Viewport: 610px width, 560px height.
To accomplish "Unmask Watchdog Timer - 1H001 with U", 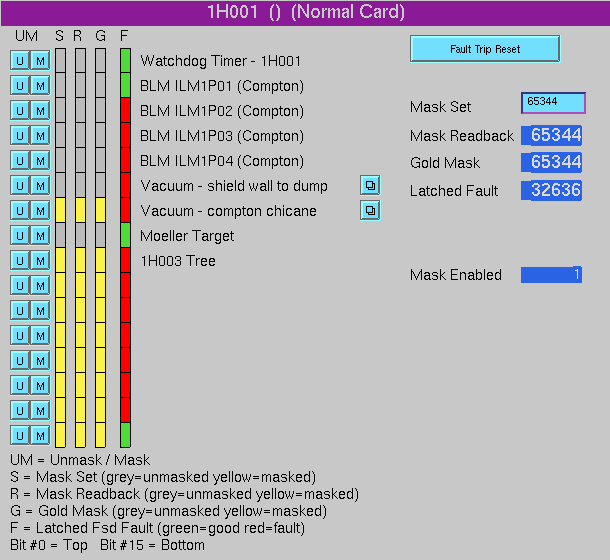I will point(20,60).
